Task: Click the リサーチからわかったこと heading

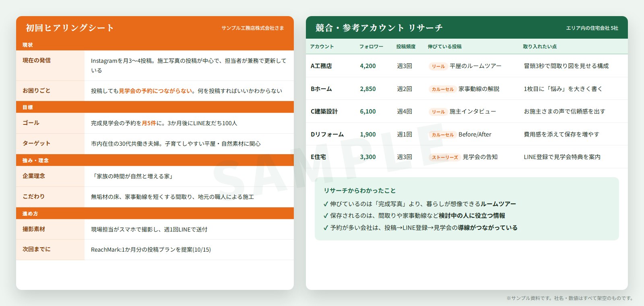Action: 360,191
